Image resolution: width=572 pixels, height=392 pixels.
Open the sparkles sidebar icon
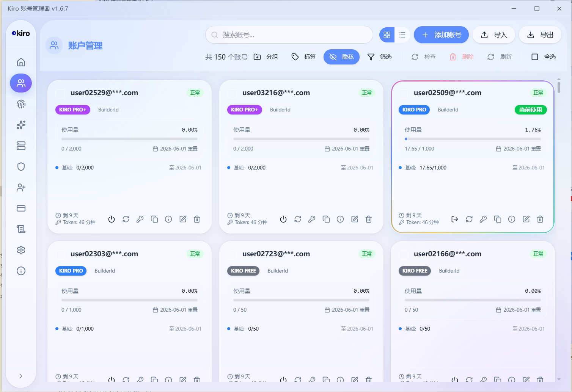pyautogui.click(x=21, y=125)
